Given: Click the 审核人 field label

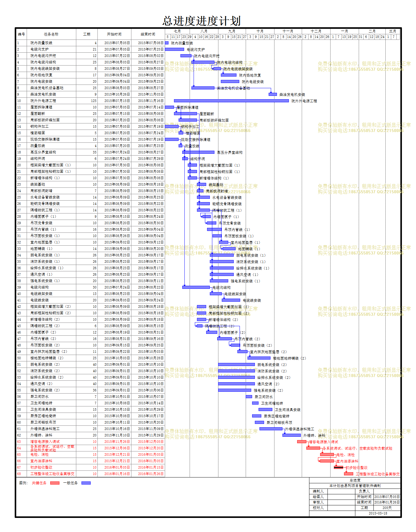Looking at the screenshot, I should point(318,502).
